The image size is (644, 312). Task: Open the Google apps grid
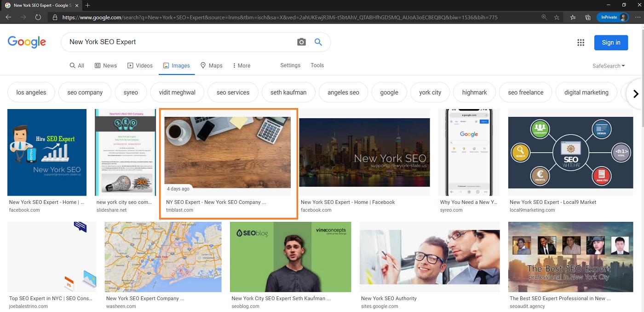(x=581, y=42)
